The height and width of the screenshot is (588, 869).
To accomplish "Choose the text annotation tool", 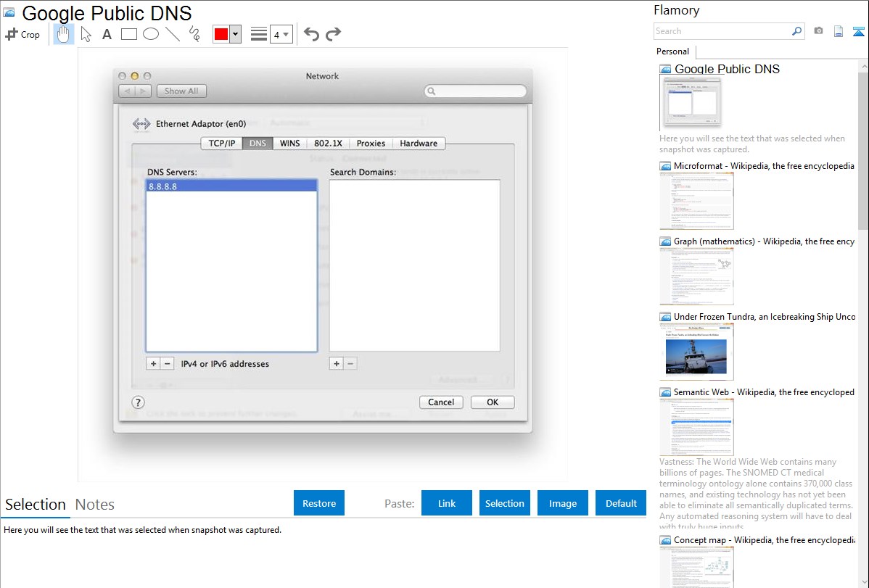I will point(107,34).
